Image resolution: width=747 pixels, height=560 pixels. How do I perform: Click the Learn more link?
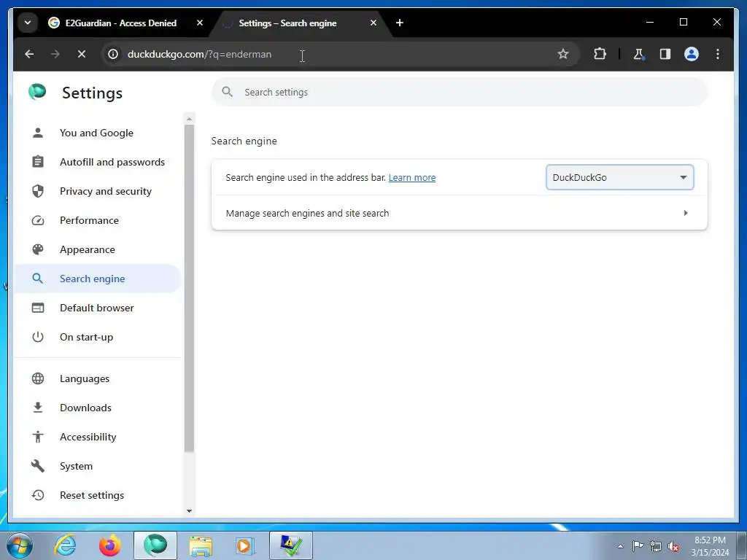[412, 178]
